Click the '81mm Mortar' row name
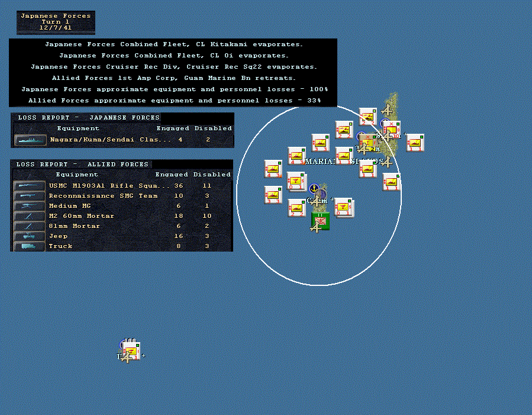This screenshot has height=415, width=532. pyautogui.click(x=75, y=226)
